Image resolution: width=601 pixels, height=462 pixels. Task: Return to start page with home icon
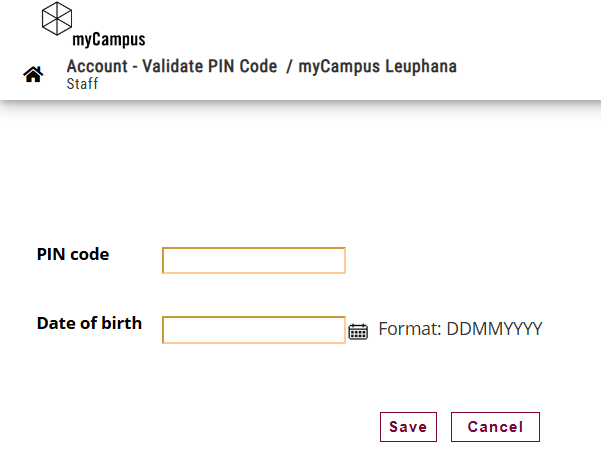(33, 74)
